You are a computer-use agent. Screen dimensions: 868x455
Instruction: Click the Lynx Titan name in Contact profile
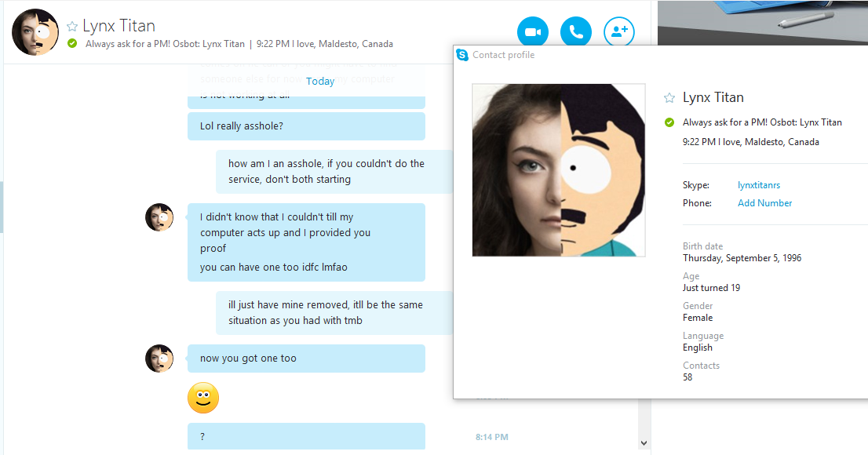[x=713, y=97]
